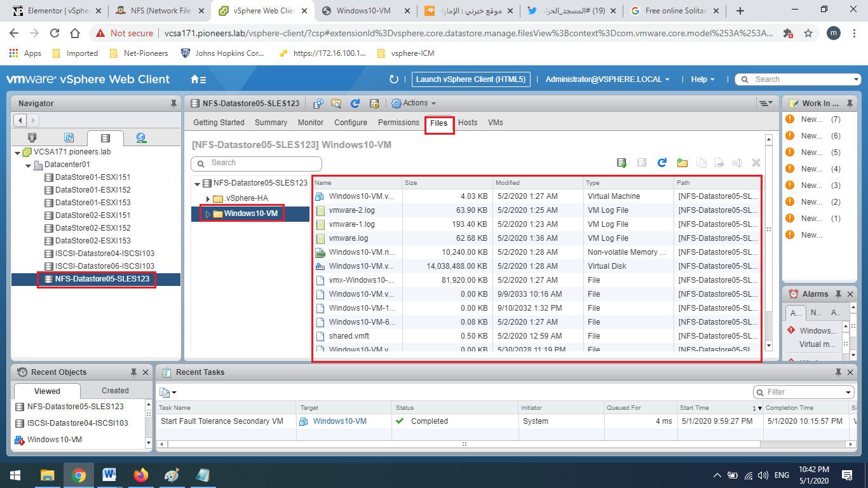Click the datastore file search field
868x488 pixels.
pos(257,163)
